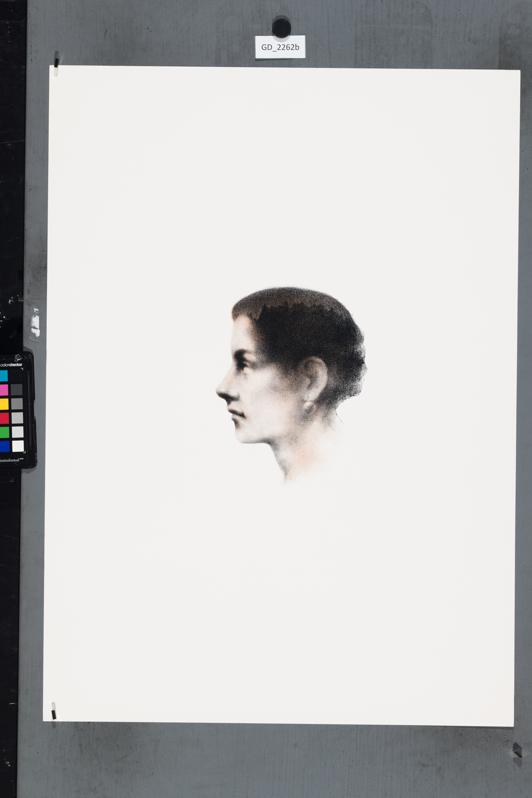Click the black round magnet above the label
Image resolution: width=532 pixels, height=798 pixels.
pyautogui.click(x=281, y=27)
